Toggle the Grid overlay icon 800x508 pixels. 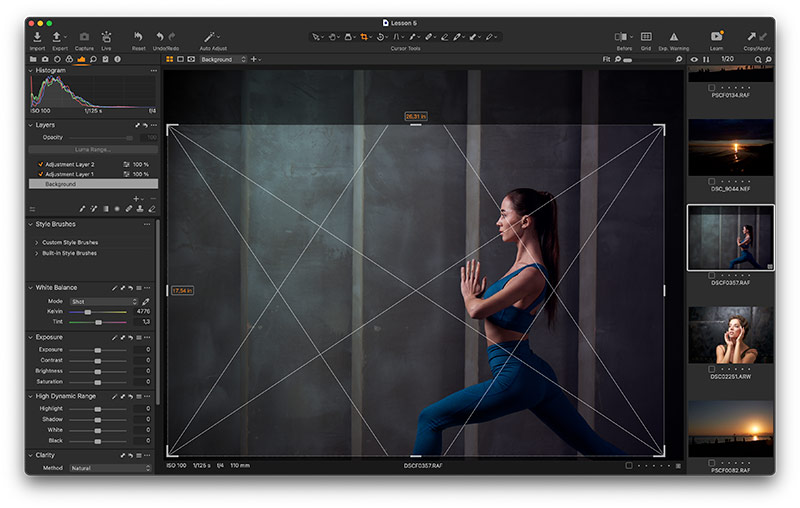pyautogui.click(x=646, y=37)
